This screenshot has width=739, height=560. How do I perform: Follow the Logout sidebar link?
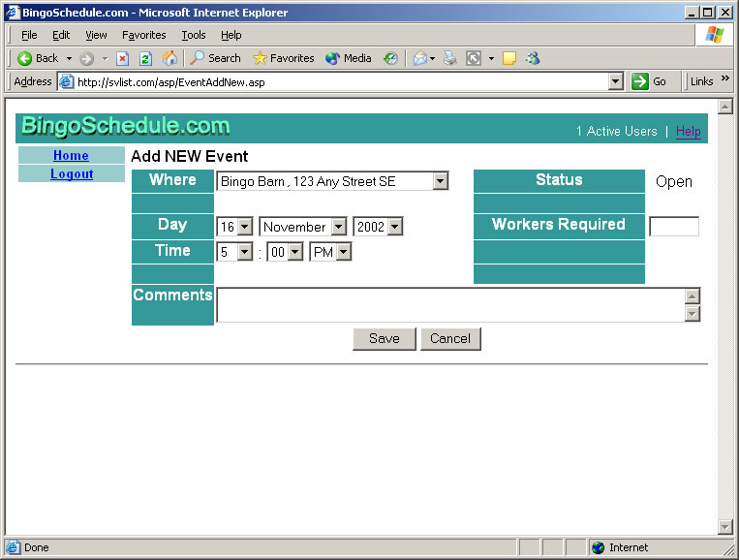tap(72, 173)
